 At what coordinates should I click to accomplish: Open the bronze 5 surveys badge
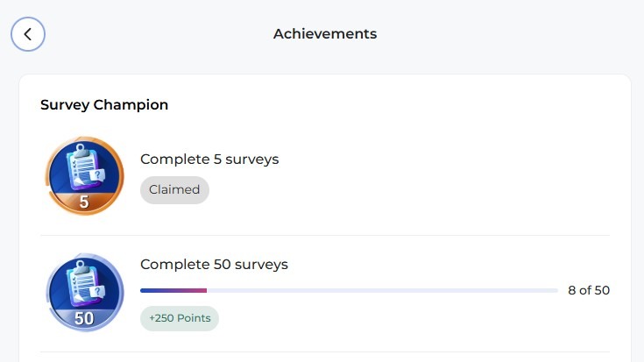coord(84,176)
